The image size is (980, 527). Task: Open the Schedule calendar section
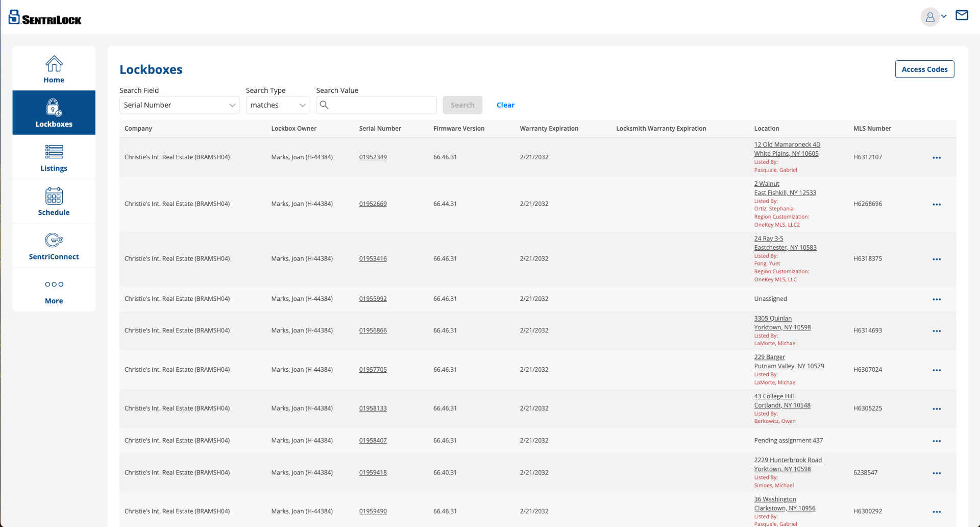[x=54, y=202]
